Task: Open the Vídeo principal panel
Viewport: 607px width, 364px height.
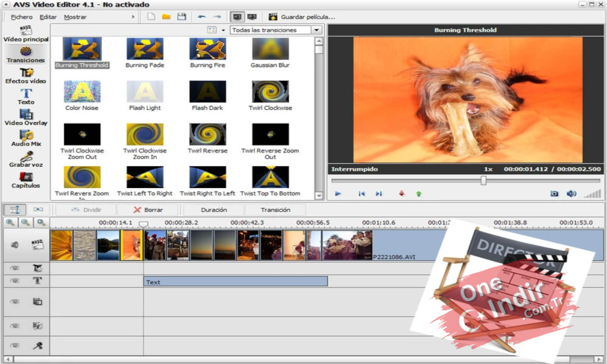Action: point(26,34)
